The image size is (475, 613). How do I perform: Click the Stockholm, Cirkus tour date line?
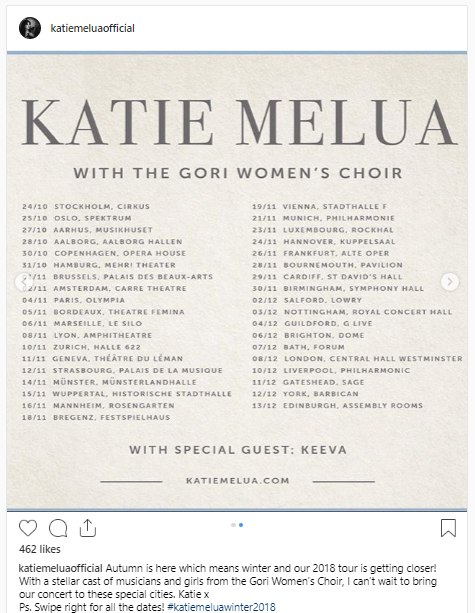pyautogui.click(x=86, y=206)
